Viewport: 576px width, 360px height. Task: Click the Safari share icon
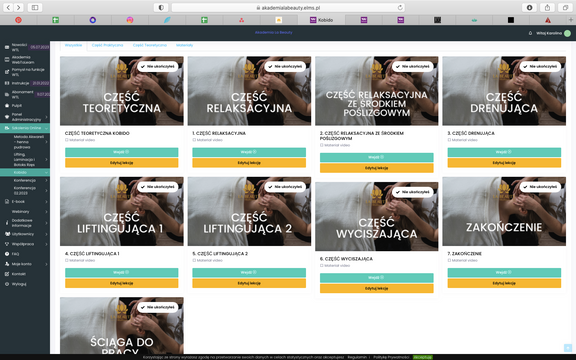click(x=547, y=7)
